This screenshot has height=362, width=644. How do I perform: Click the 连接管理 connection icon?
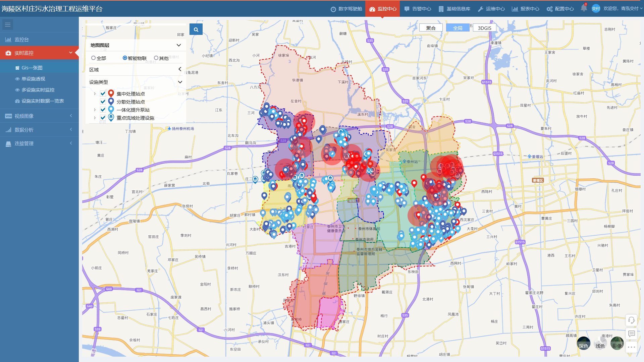click(x=8, y=143)
